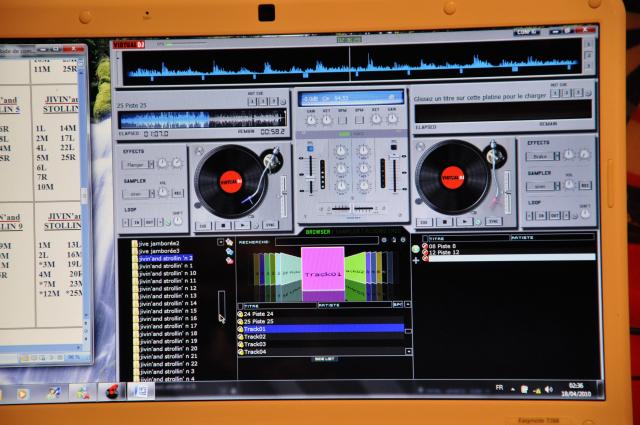Screen dimensions: 640x425
Task: Click the right deck vinyl turntable platter
Action: click(x=452, y=177)
